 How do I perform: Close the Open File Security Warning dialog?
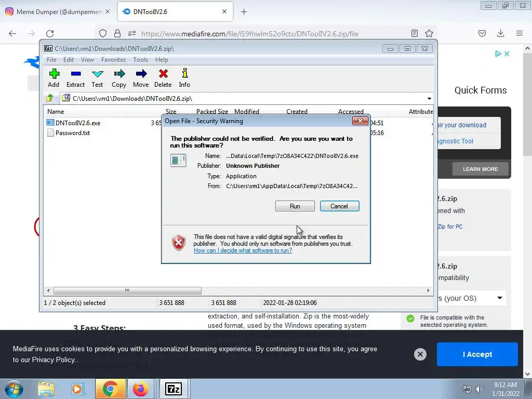tap(360, 121)
